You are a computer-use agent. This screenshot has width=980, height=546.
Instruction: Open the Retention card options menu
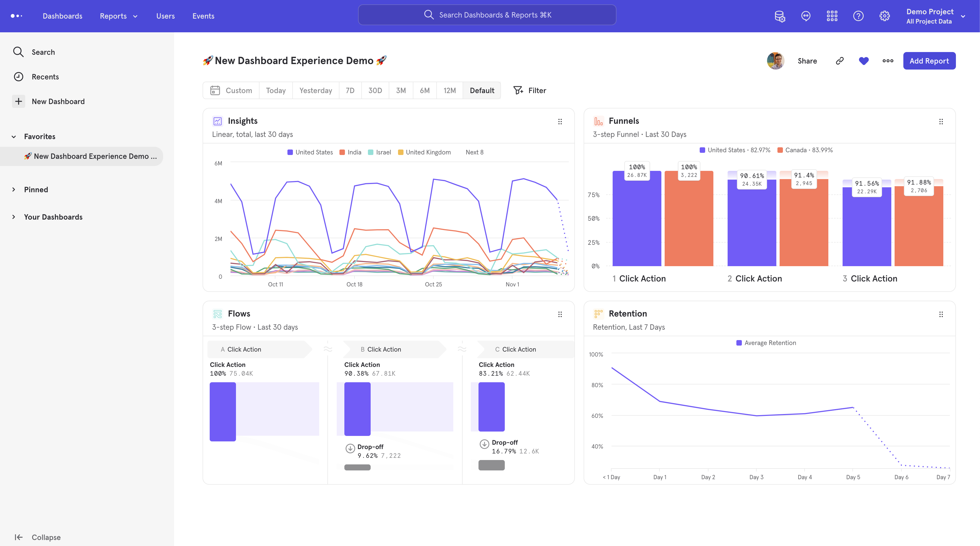tap(941, 314)
